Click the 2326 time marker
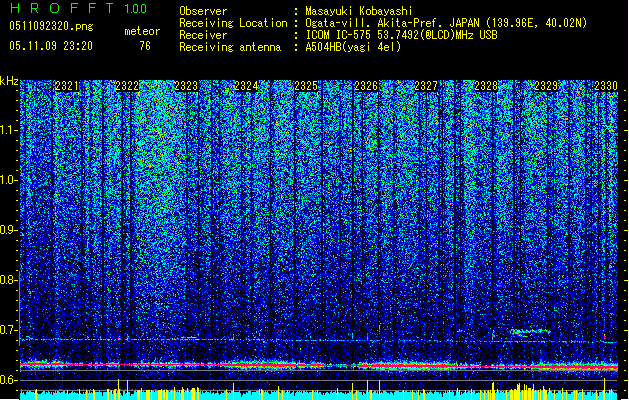 click(366, 86)
